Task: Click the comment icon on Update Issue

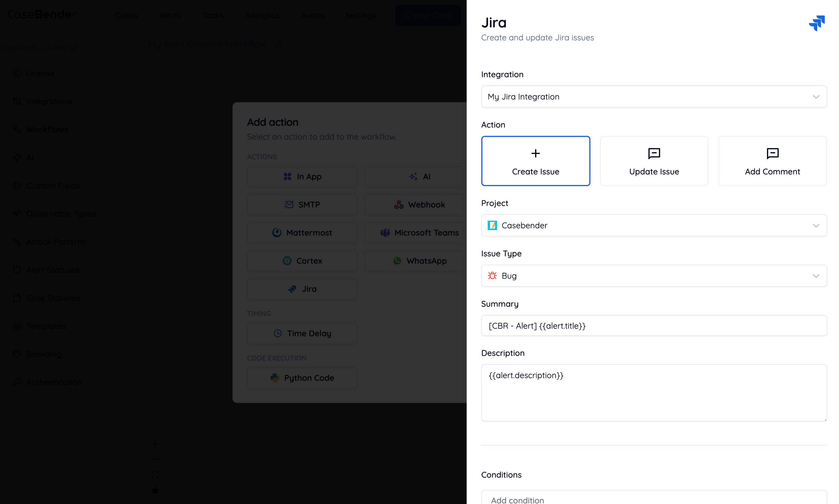Action: [x=654, y=153]
